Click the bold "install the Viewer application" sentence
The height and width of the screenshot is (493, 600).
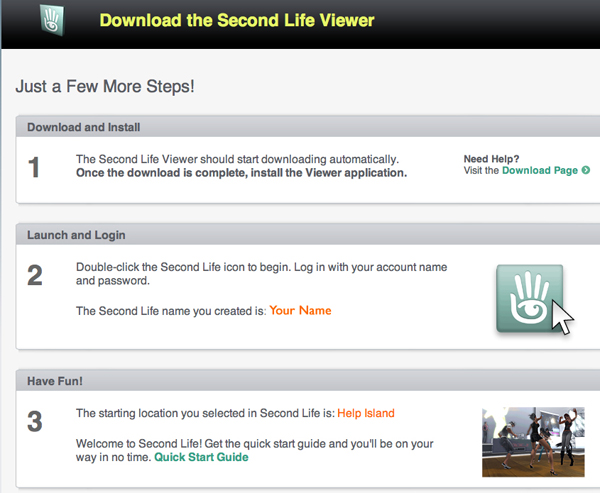click(x=241, y=172)
